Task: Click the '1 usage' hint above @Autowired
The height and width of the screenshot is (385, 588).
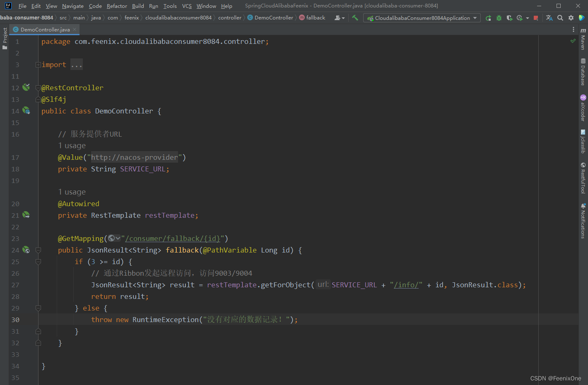Action: click(x=72, y=192)
